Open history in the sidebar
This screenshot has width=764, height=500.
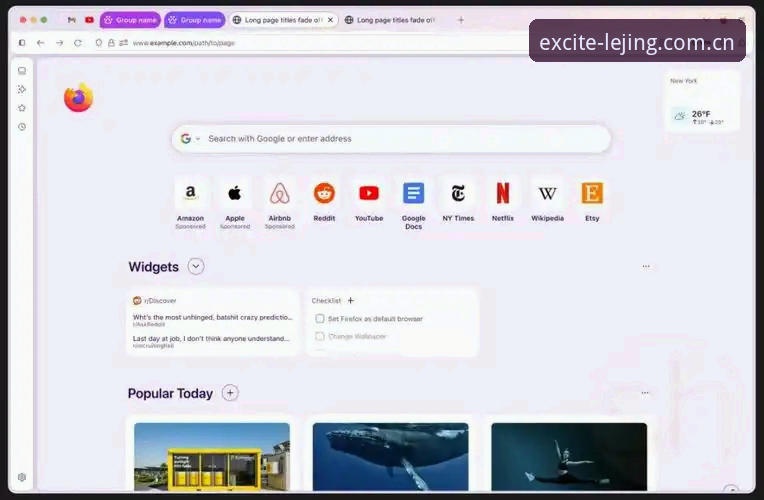click(x=22, y=127)
